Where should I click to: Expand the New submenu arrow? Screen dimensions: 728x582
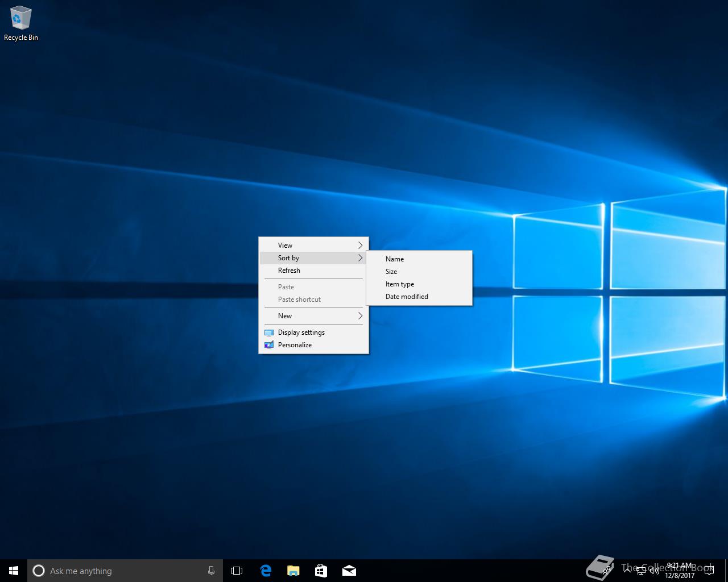coord(360,316)
